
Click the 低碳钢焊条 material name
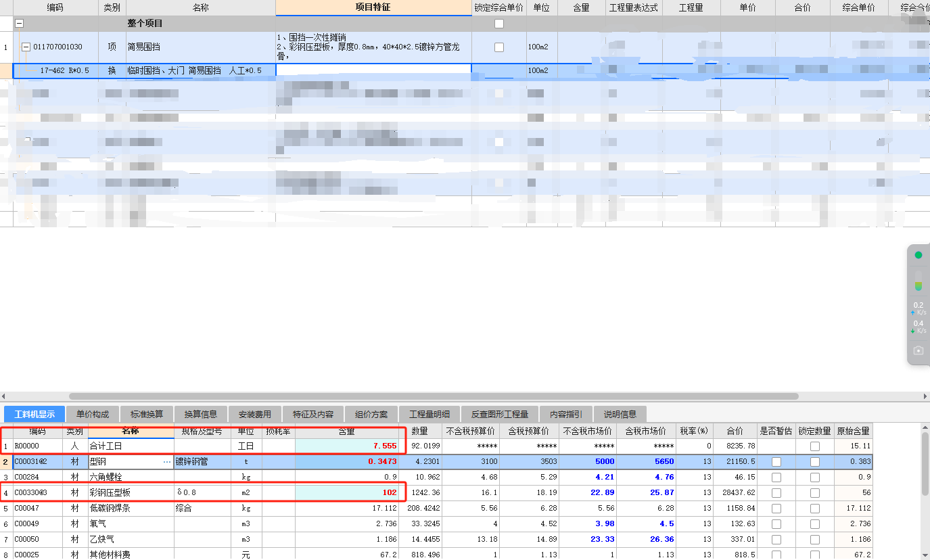pyautogui.click(x=110, y=509)
